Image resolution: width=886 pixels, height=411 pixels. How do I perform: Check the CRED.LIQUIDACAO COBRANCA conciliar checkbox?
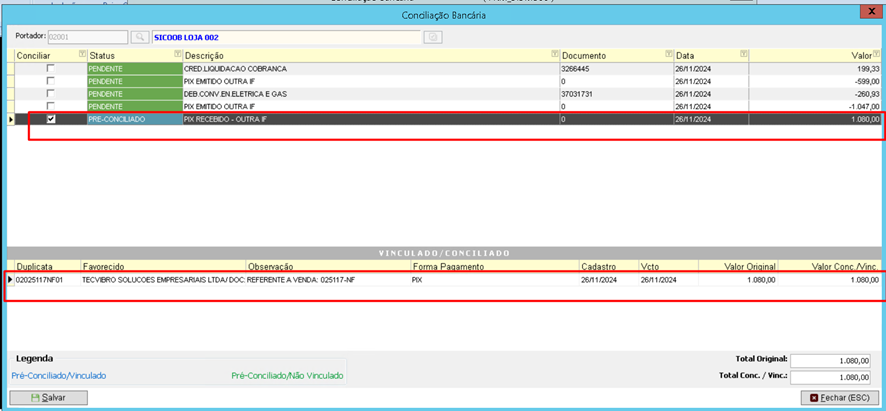(x=51, y=67)
